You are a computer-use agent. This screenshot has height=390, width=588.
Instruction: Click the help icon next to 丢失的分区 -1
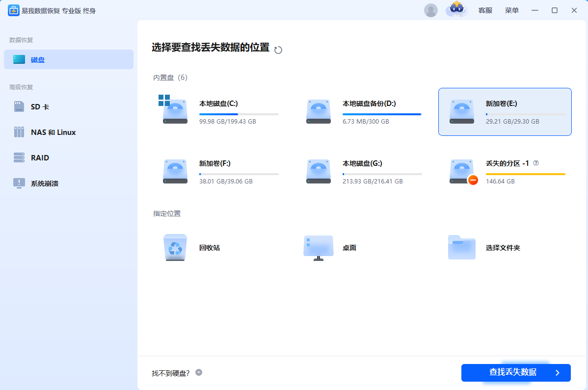coord(536,163)
